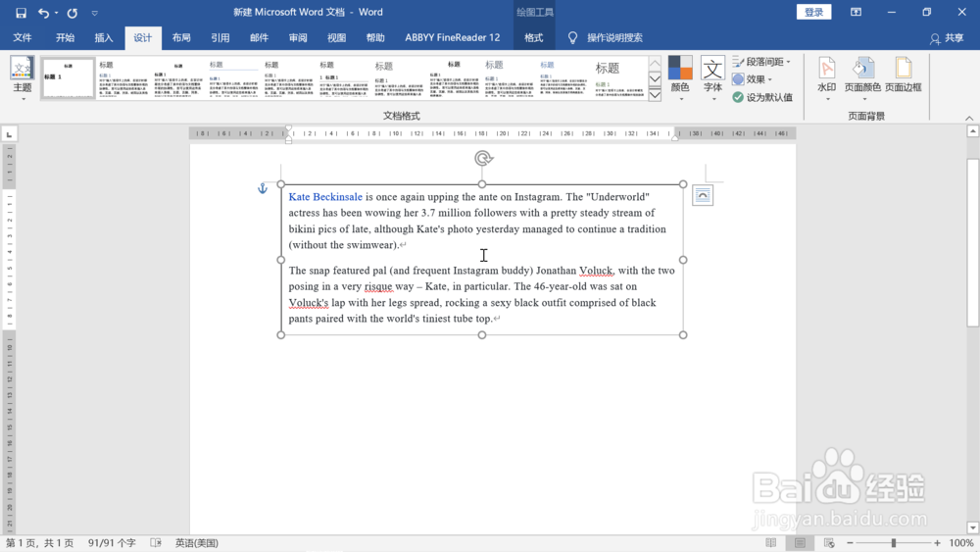Click the underlined word risque
This screenshot has width=980, height=552.
pos(378,286)
